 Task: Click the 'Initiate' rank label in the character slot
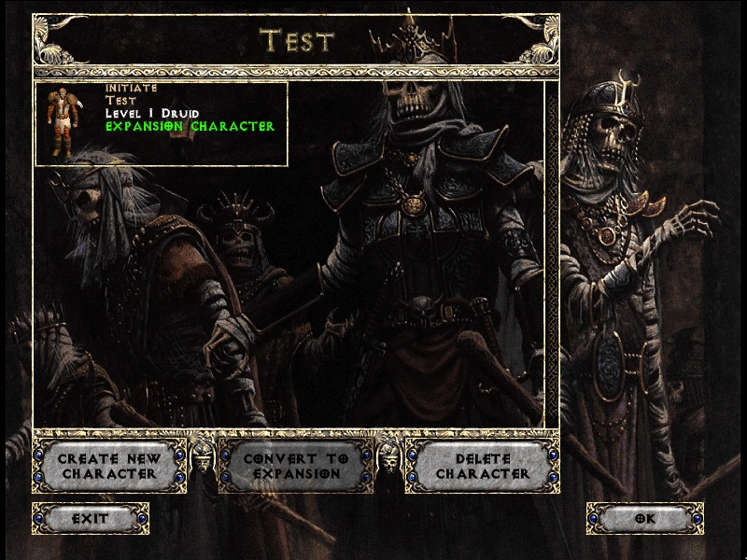[x=131, y=88]
